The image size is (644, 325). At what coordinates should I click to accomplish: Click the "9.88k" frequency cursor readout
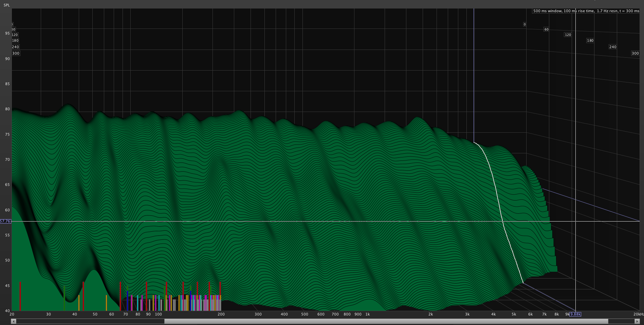pos(575,314)
